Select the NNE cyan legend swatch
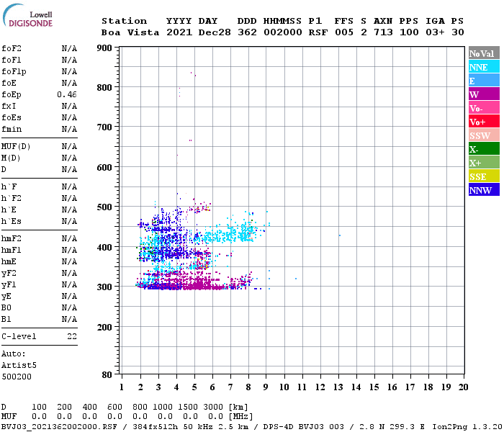 point(484,67)
